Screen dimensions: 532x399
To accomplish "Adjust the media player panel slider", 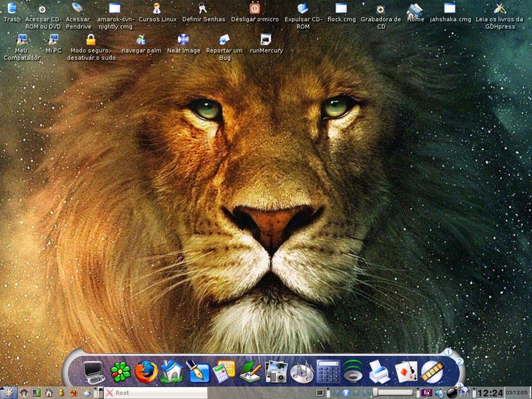I will click(393, 393).
